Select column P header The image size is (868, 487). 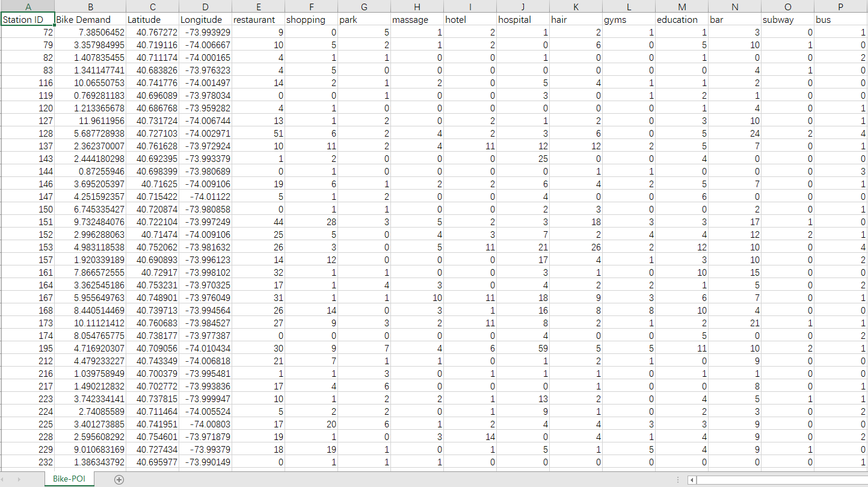click(x=840, y=7)
